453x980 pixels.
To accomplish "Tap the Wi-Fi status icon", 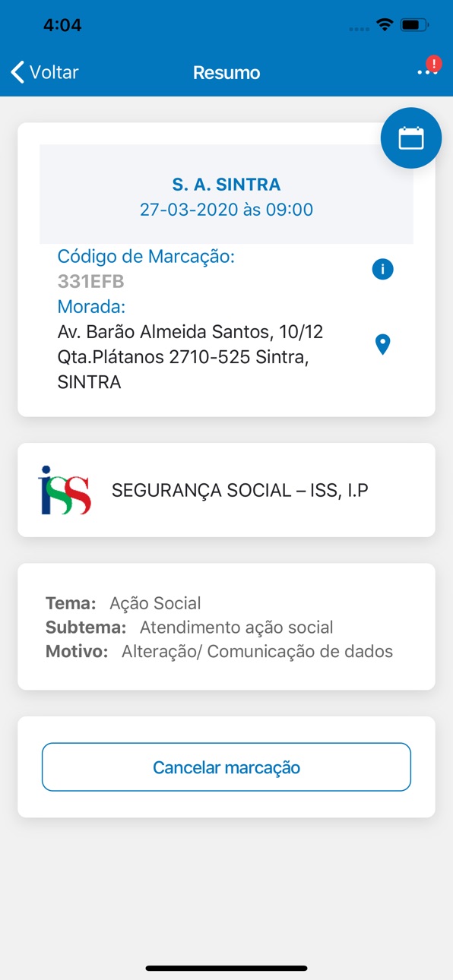I will [385, 25].
